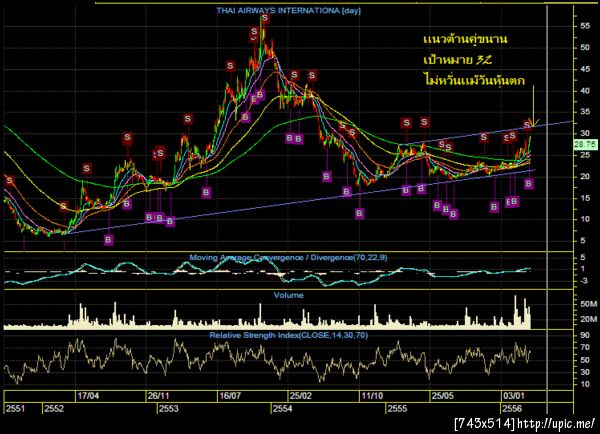Select the Relative Strength Index(CLOSE,14,30,70) label
The height and width of the screenshot is (434, 600).
click(289, 336)
